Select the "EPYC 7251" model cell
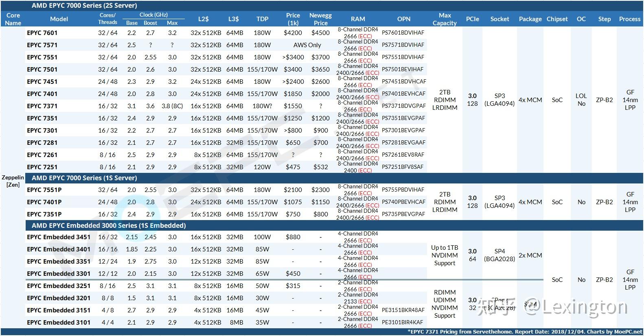 tap(42, 167)
